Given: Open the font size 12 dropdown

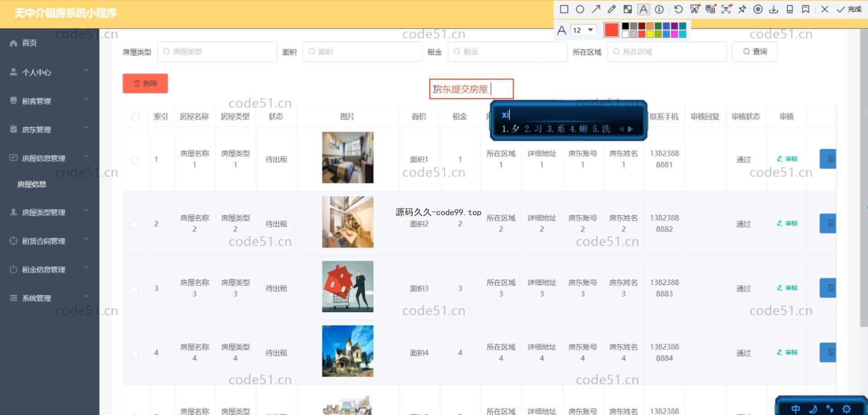Looking at the screenshot, I should coord(583,30).
